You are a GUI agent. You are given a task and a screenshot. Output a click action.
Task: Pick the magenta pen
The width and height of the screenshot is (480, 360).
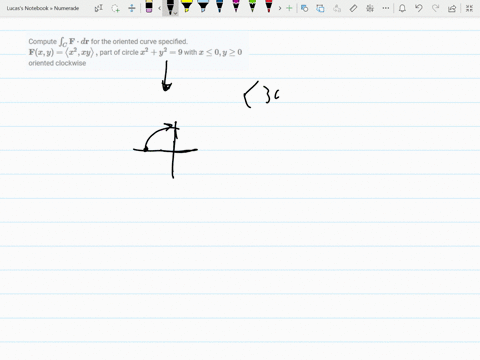[236, 7]
